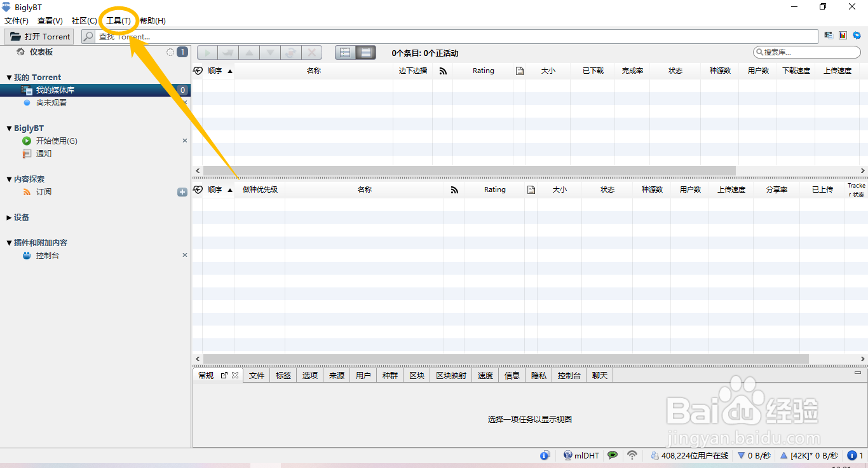Collapse the BiglyBT sidebar section
The height and width of the screenshot is (468, 868).
click(x=9, y=128)
